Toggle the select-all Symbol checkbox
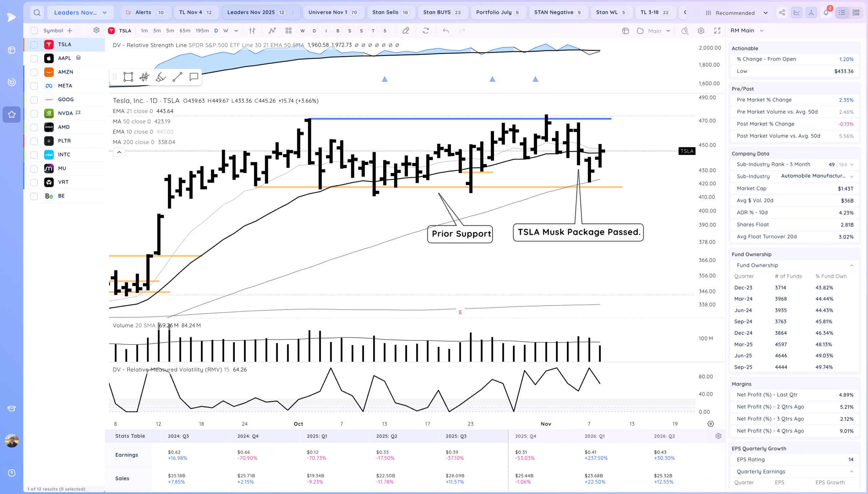The height and width of the screenshot is (494, 868). [34, 30]
